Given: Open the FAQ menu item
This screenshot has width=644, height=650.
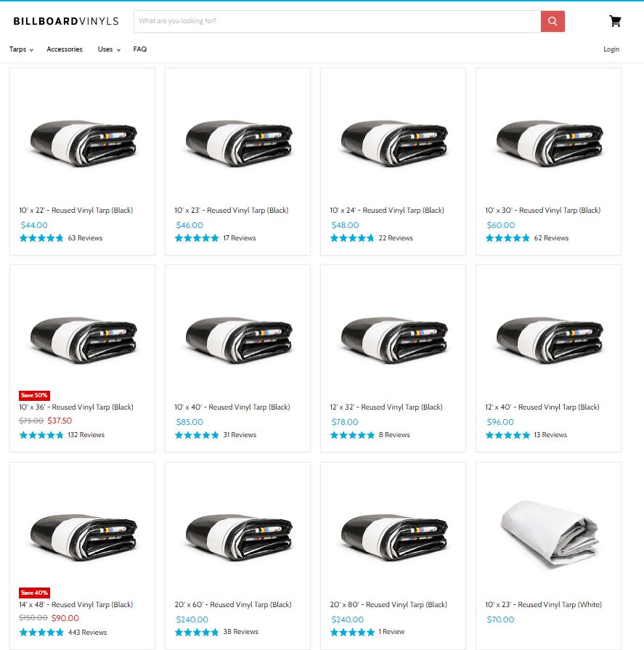Looking at the screenshot, I should tap(140, 49).
